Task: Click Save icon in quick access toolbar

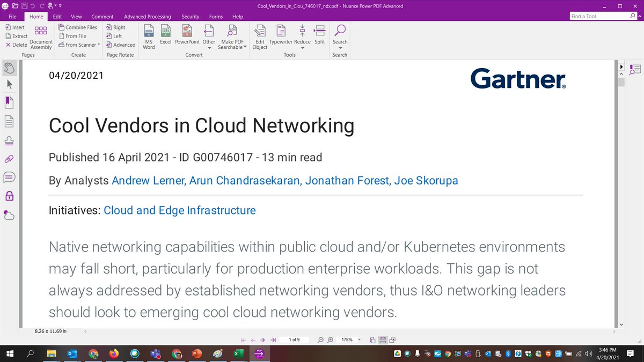Action: pyautogui.click(x=24, y=5)
